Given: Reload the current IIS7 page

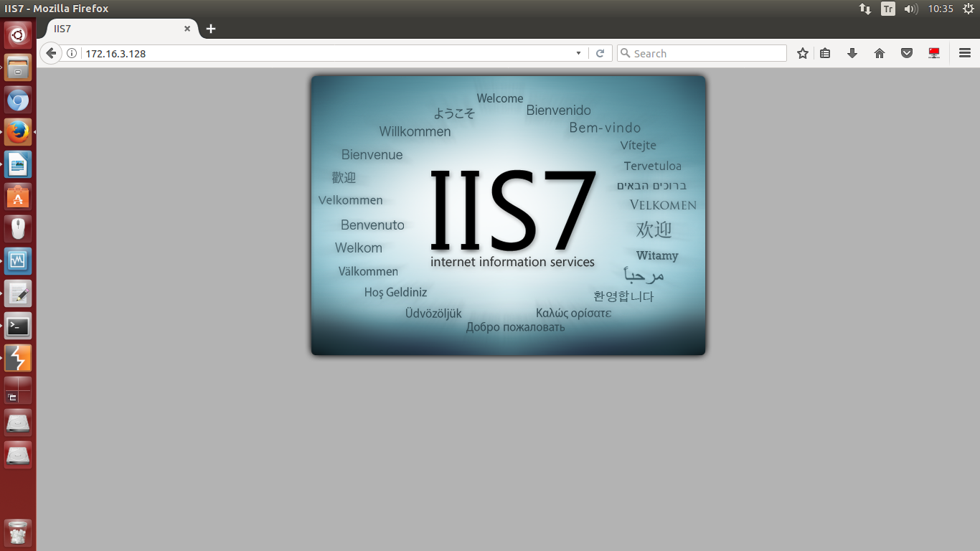Looking at the screenshot, I should [600, 53].
